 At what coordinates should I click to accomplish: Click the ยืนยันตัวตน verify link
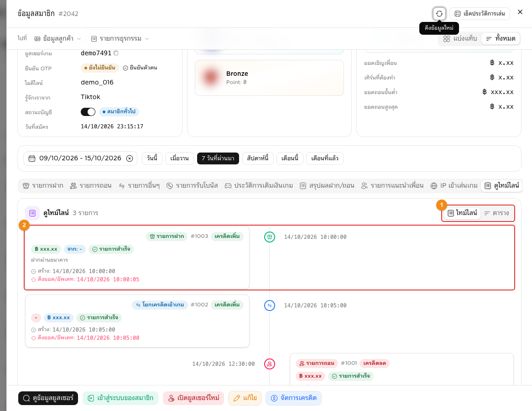[140, 68]
